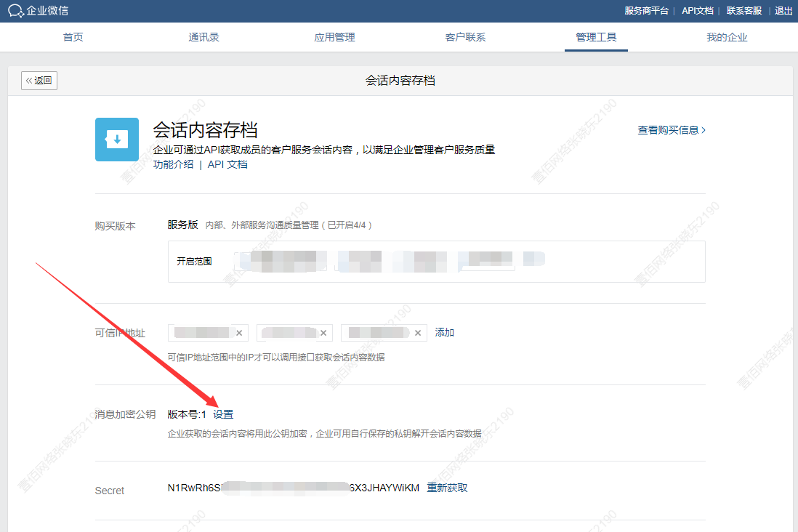Switch to the 通讯录 tab
The height and width of the screenshot is (532, 798).
204,37
